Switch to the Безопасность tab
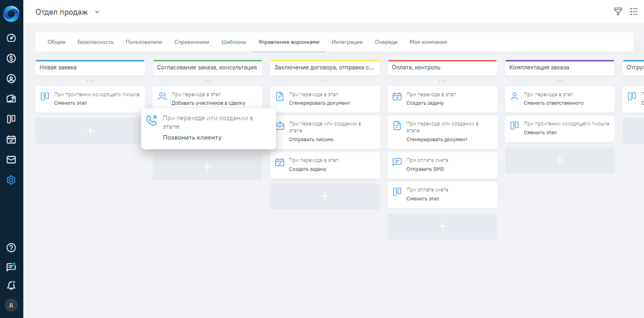 [x=95, y=42]
